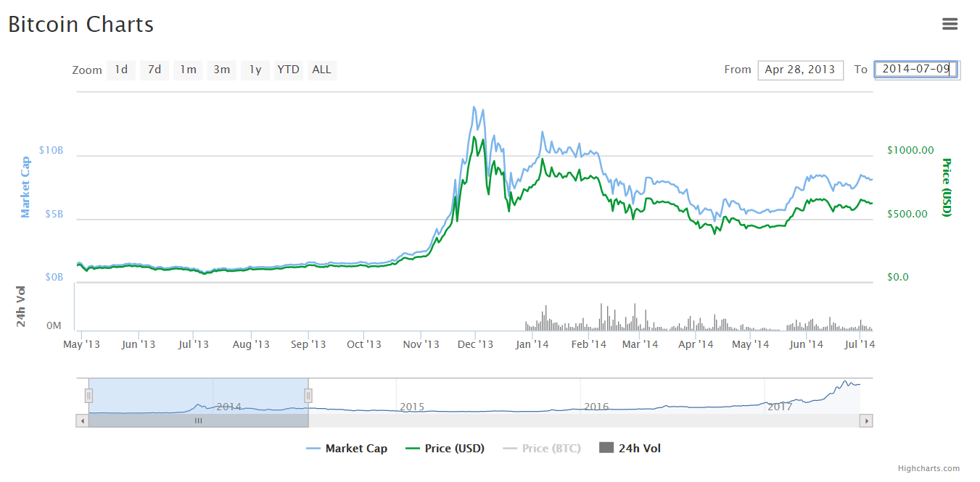Click the Jan '14 axis label
This screenshot has height=482, width=980.
[x=532, y=344]
